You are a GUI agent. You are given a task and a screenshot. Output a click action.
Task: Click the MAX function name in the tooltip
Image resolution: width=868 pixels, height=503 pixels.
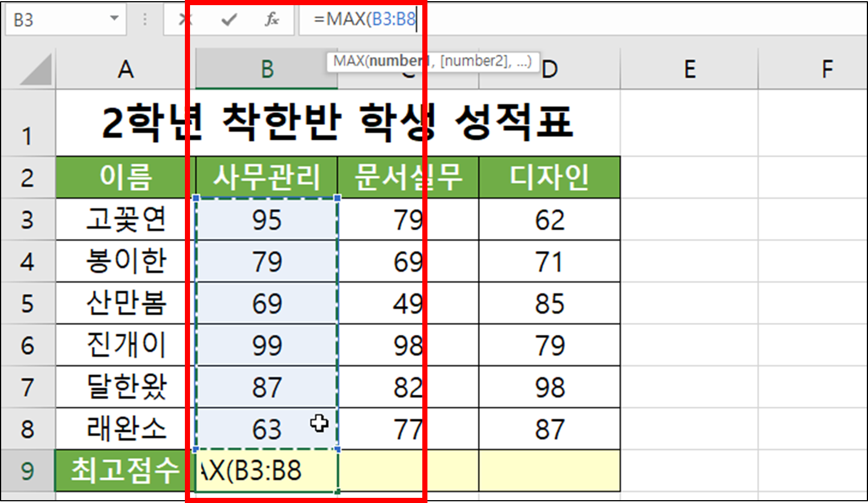tap(350, 62)
